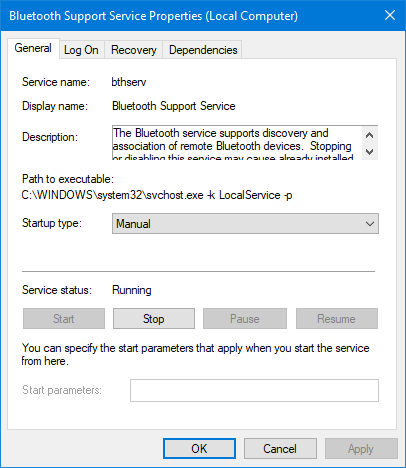The height and width of the screenshot is (468, 406).
Task: Switch to the Log On tab
Action: tap(81, 50)
